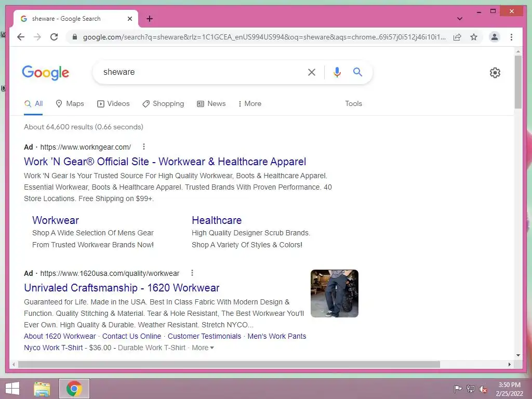Image resolution: width=532 pixels, height=399 pixels.
Task: Open Customer Testimonials link
Action: (204, 336)
